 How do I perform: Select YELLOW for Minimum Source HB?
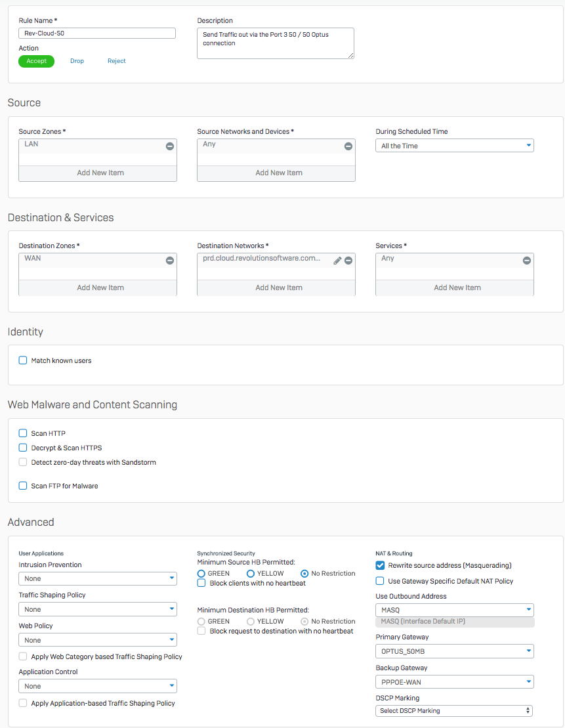251,574
